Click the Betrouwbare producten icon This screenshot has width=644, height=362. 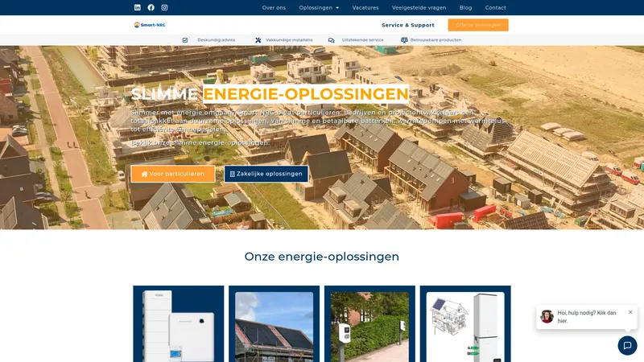coord(404,40)
